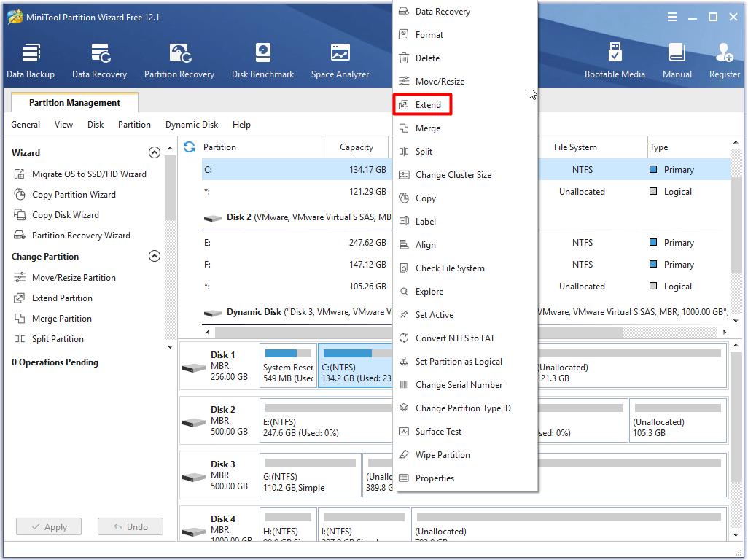The height and width of the screenshot is (560, 748).
Task: Open the hamburger menu near window controls
Action: 672,16
